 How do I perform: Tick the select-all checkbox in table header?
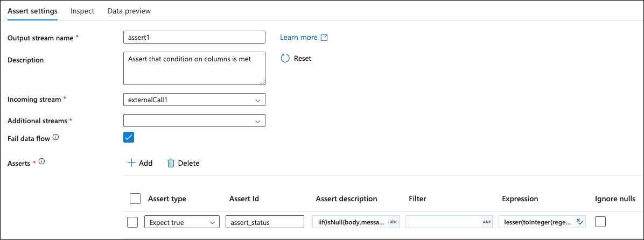point(136,199)
